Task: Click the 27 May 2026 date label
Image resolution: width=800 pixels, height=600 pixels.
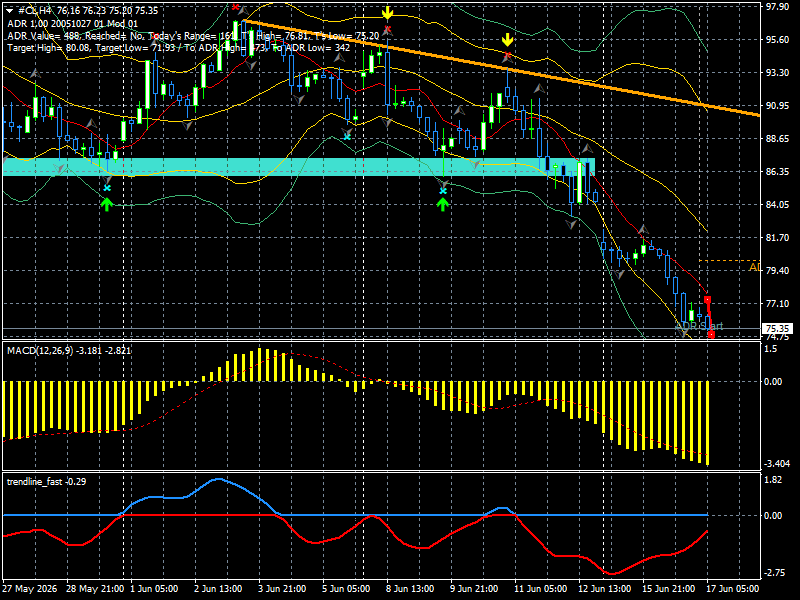Action: point(30,589)
